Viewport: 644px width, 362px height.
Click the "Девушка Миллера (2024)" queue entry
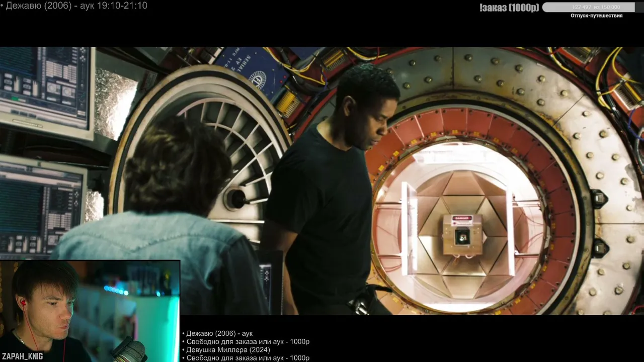(228, 350)
